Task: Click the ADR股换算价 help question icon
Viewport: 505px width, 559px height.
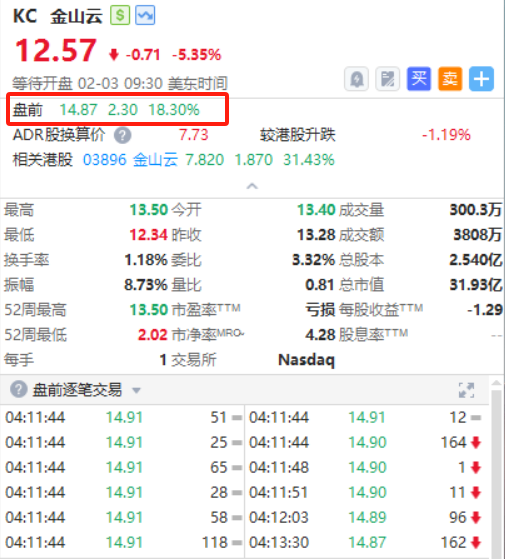Action: tap(123, 135)
